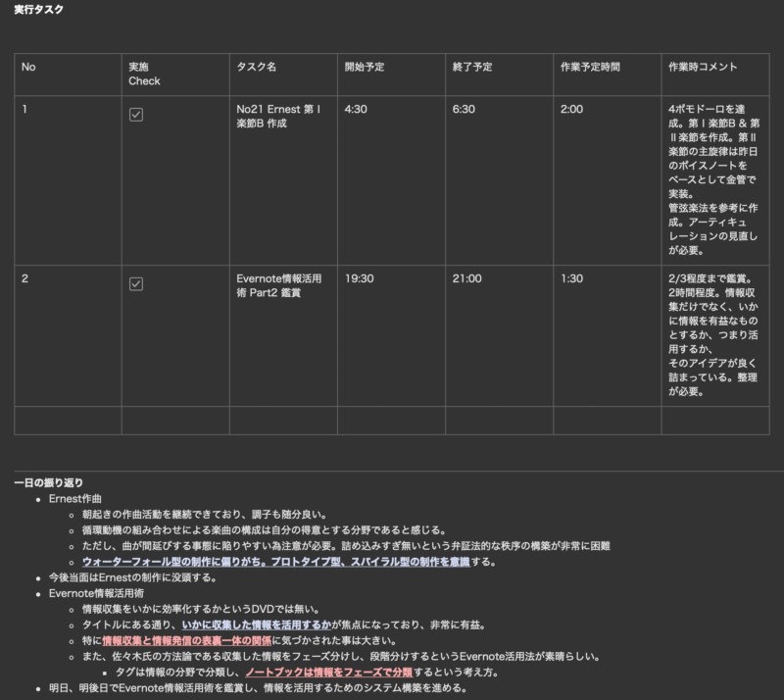Open link ウォーターフォール型の制作に偏りがち
This screenshot has height=700, width=784.
(276, 562)
